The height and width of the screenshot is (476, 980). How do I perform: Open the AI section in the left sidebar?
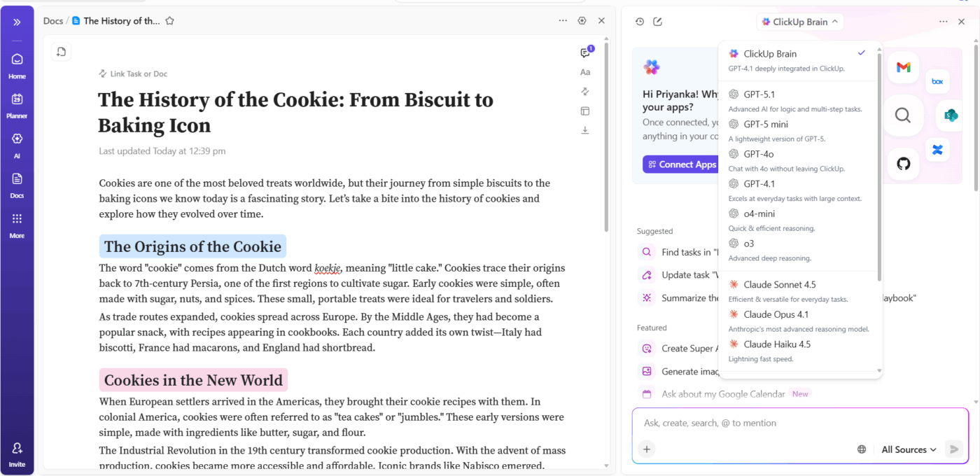click(x=17, y=144)
